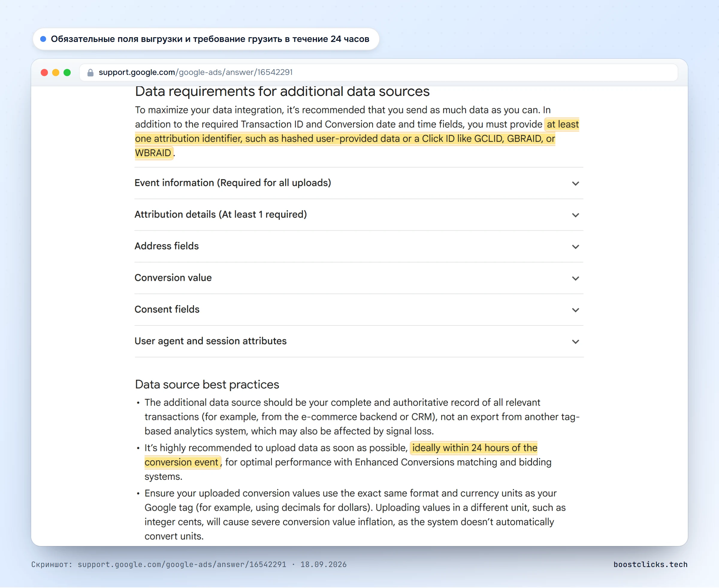This screenshot has height=588, width=719.
Task: Click the yellow minimize window button
Action: (x=56, y=73)
